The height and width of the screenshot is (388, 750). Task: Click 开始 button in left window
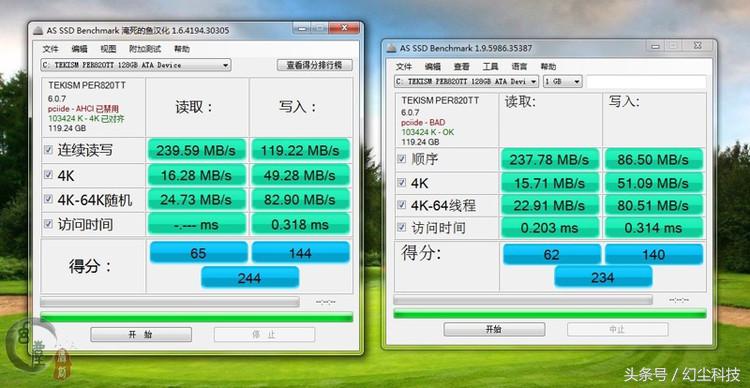[x=141, y=334]
